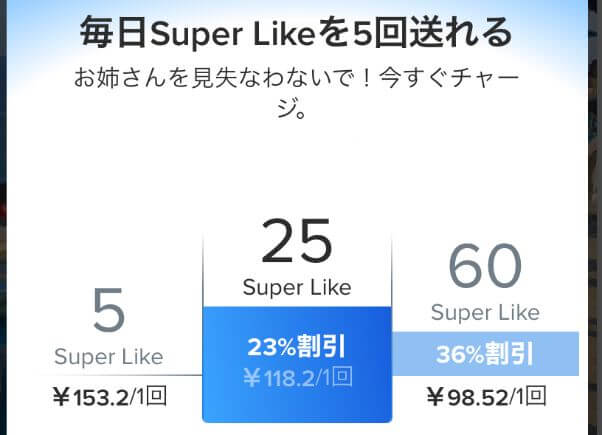Click the 36%割引 discount badge

click(485, 354)
